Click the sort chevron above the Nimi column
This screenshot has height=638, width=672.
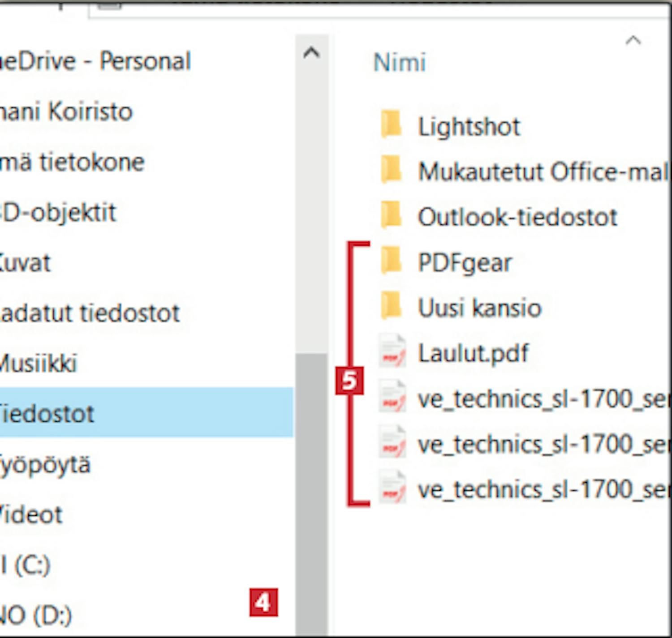click(x=633, y=41)
